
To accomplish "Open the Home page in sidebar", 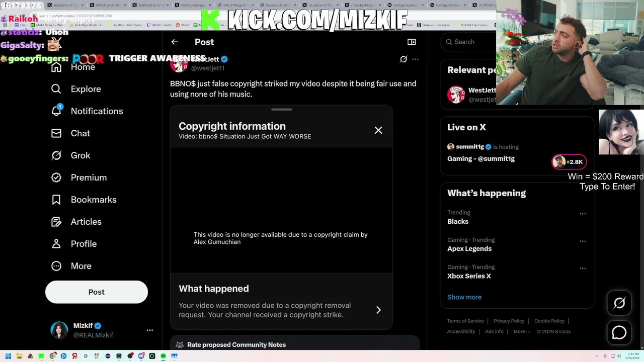I will tap(73, 67).
